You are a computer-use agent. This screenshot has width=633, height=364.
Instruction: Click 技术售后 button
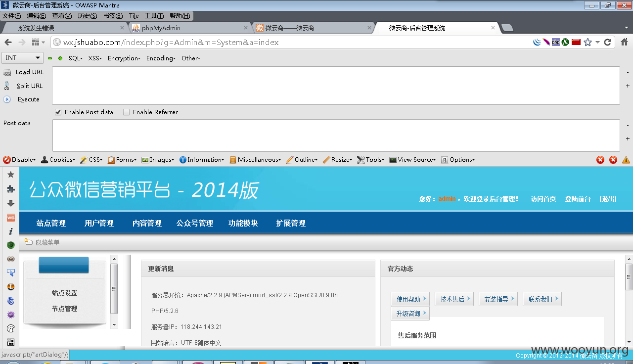coord(454,299)
